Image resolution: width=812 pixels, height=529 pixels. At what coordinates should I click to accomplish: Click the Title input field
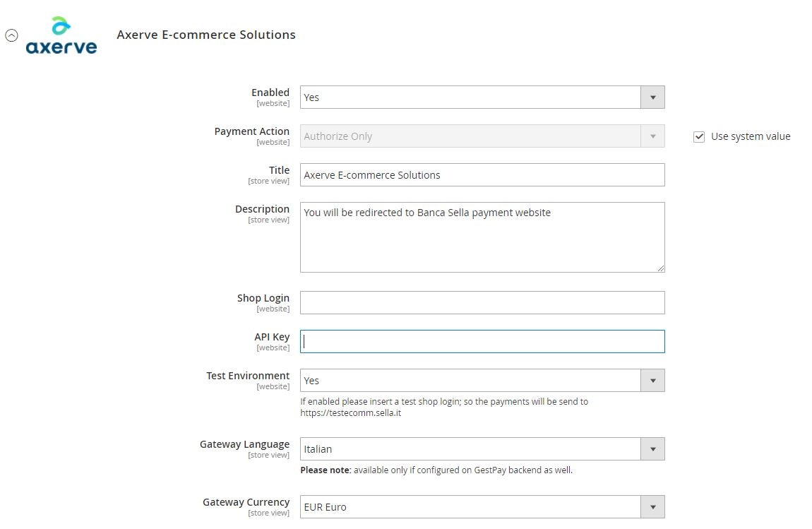coord(482,175)
